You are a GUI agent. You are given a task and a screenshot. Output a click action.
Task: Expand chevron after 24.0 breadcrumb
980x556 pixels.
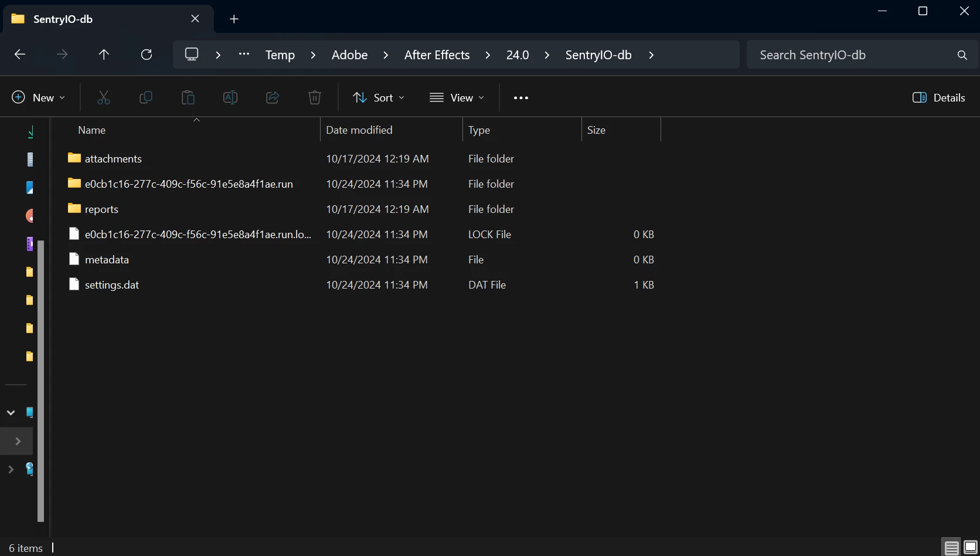(547, 55)
